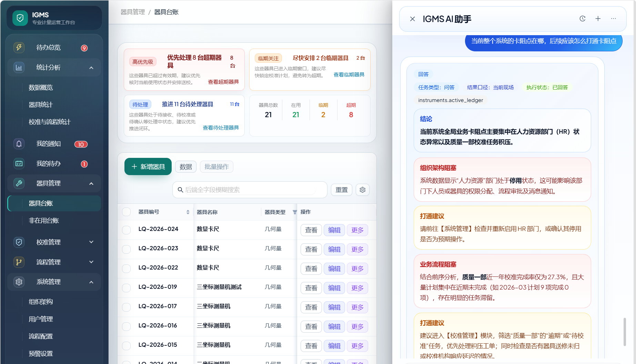Click 查看 for LQ-2026-017

pyautogui.click(x=311, y=307)
